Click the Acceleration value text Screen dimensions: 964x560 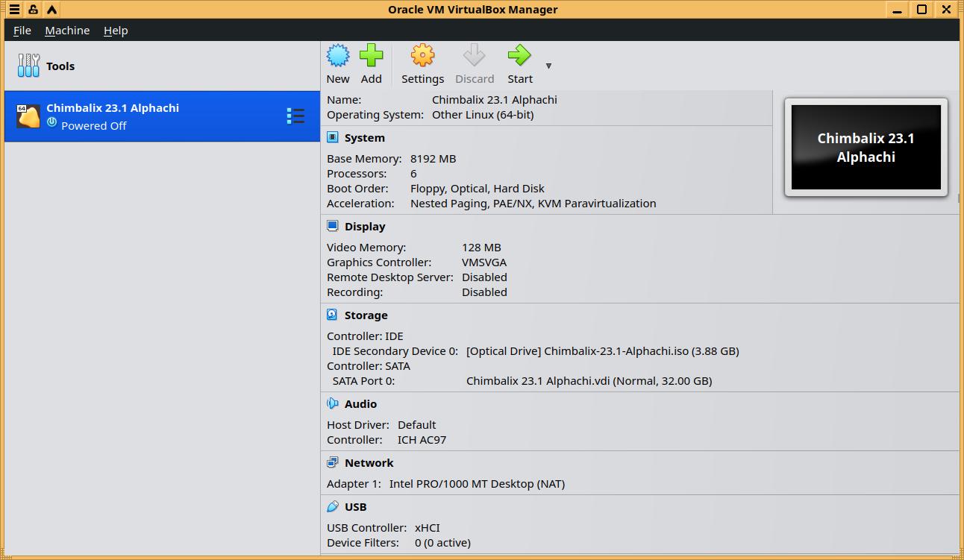[533, 204]
